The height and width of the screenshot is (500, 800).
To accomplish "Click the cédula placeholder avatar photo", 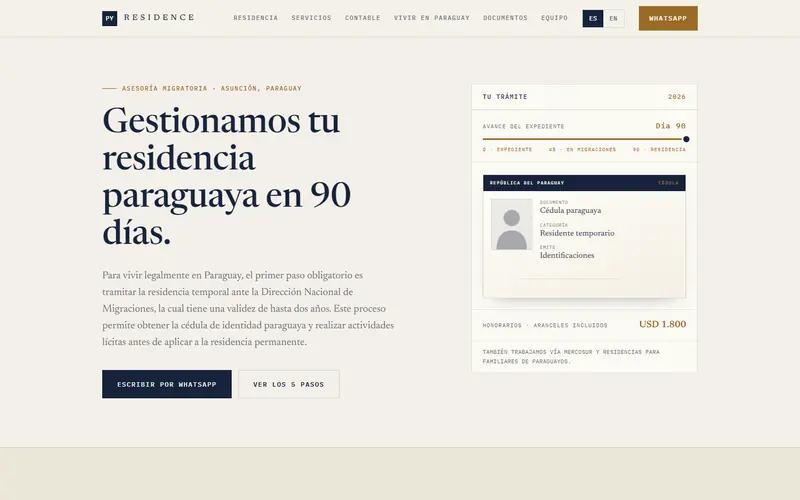I will (511, 224).
